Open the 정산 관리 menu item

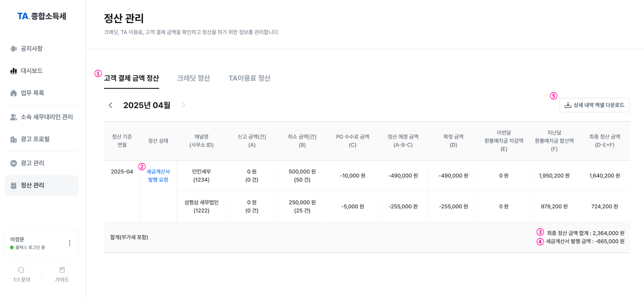[x=42, y=185]
